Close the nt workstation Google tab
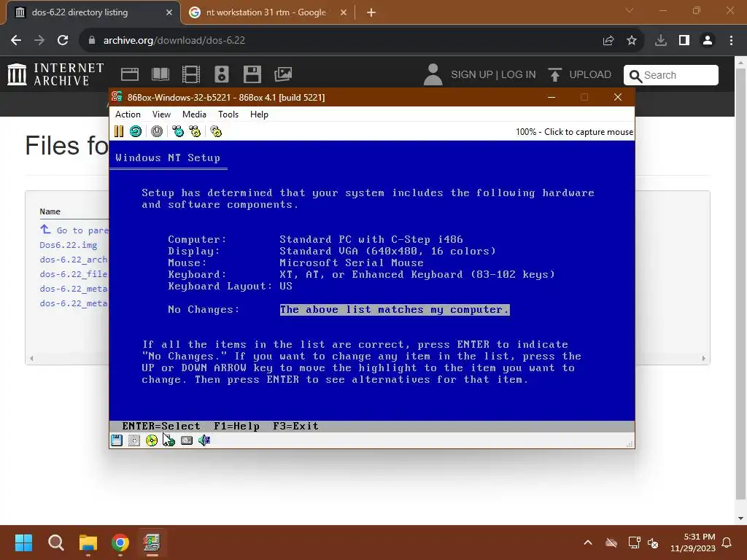The image size is (747, 560). 344,12
